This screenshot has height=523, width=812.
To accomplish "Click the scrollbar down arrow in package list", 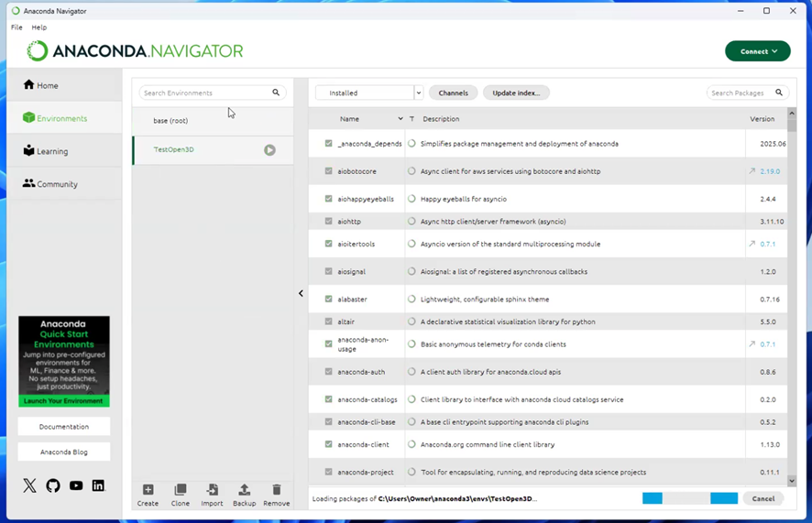I will (791, 481).
